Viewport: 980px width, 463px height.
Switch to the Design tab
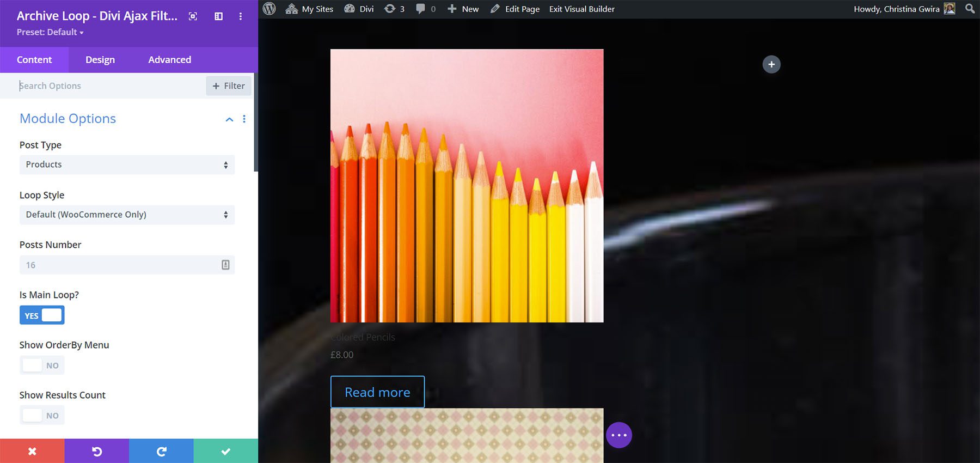coord(100,60)
